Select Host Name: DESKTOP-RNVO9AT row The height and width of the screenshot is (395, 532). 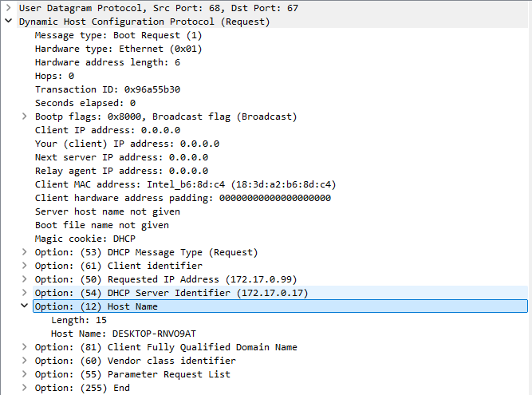(x=289, y=334)
